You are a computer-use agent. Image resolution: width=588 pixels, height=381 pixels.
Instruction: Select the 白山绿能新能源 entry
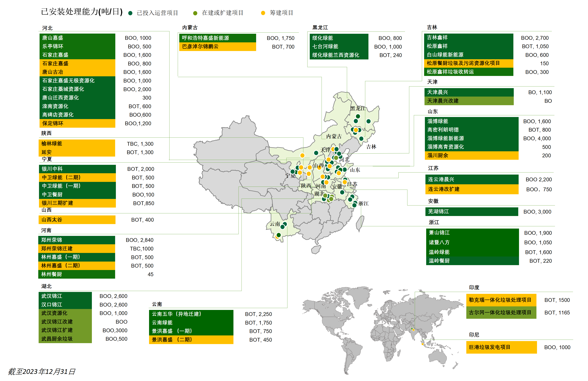pyautogui.click(x=469, y=55)
